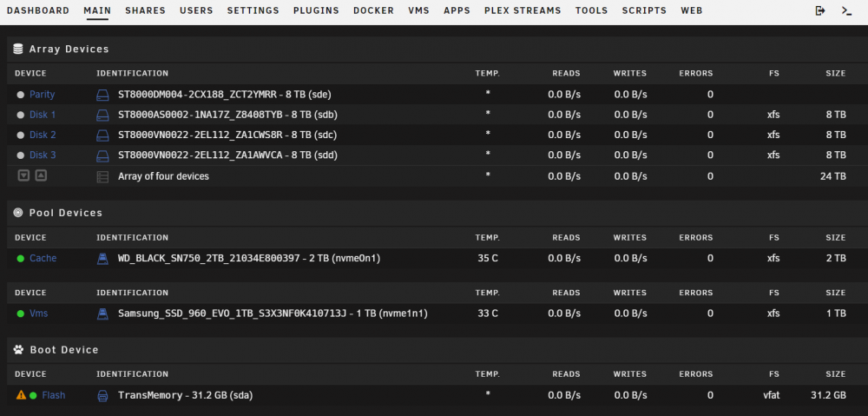The image size is (868, 416).
Task: Click the Array Devices section header
Action: coord(69,49)
